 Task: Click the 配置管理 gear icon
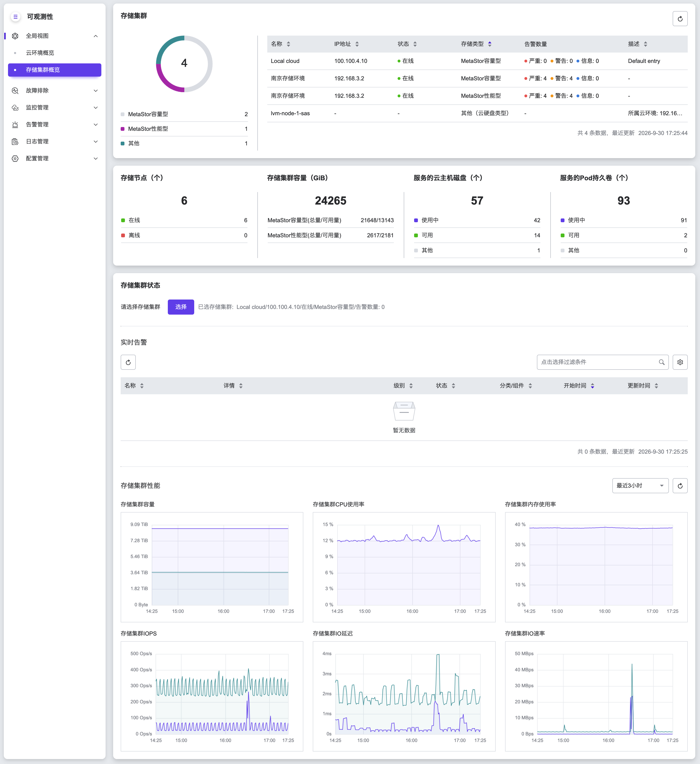point(15,158)
